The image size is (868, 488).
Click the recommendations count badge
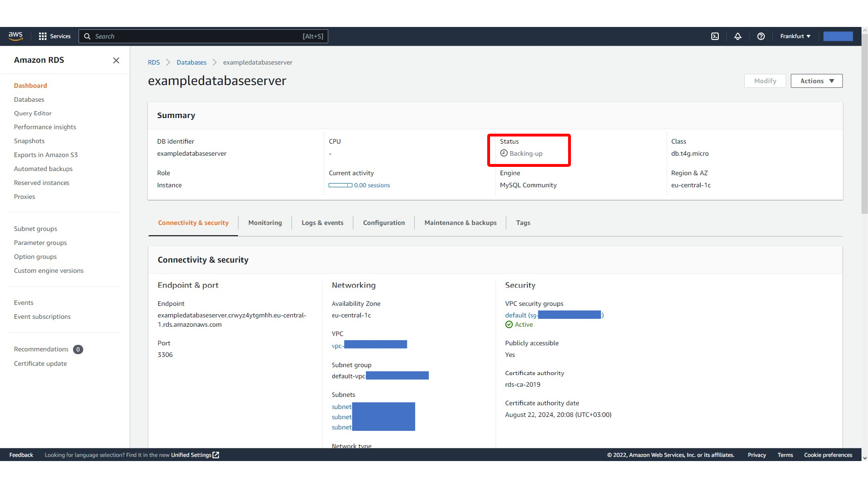click(x=78, y=350)
